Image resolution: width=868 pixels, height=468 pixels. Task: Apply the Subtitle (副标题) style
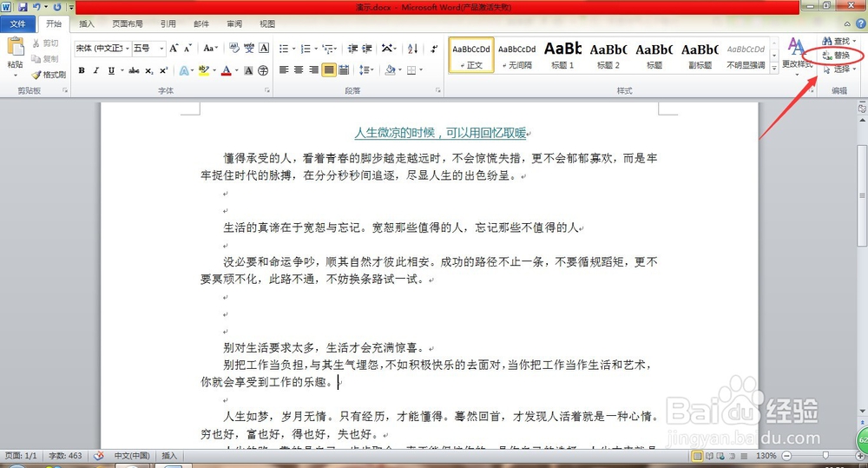tap(700, 55)
